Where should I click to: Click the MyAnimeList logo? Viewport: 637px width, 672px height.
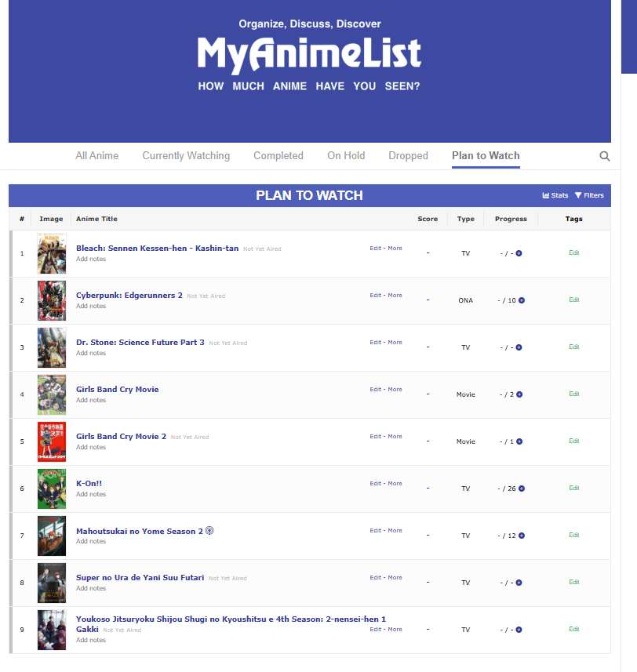tap(309, 54)
